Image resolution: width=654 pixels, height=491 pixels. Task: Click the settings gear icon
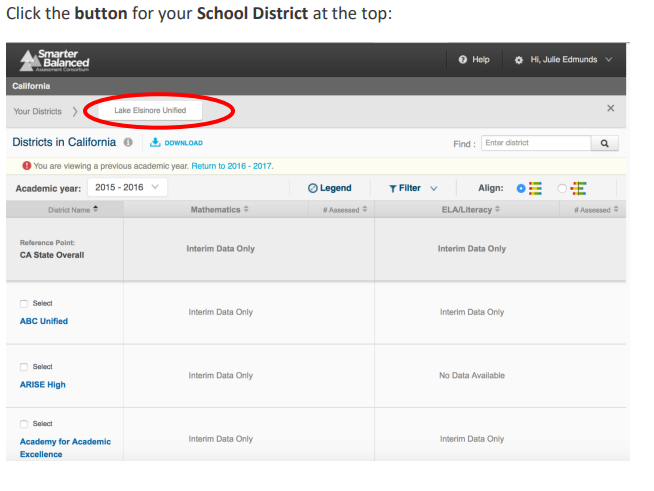(x=518, y=60)
